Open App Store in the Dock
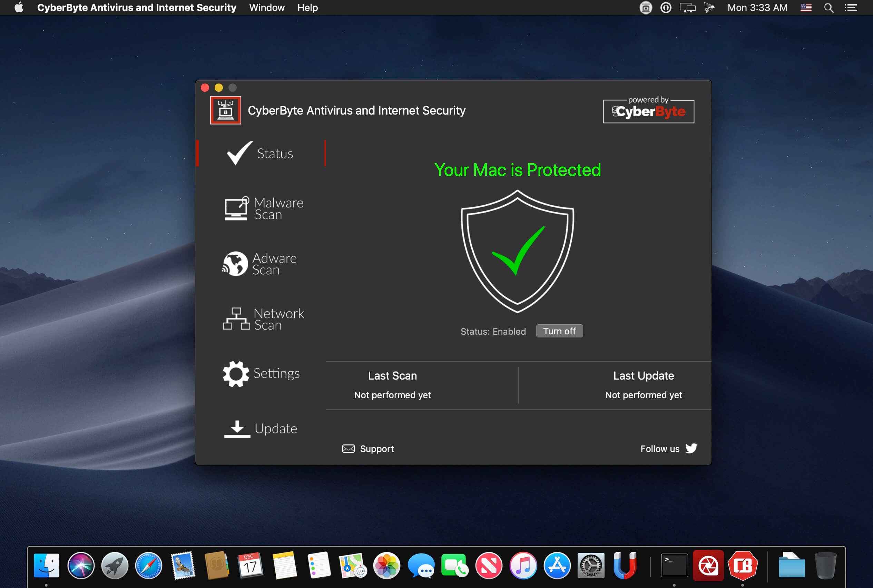This screenshot has width=873, height=588. coord(557,565)
